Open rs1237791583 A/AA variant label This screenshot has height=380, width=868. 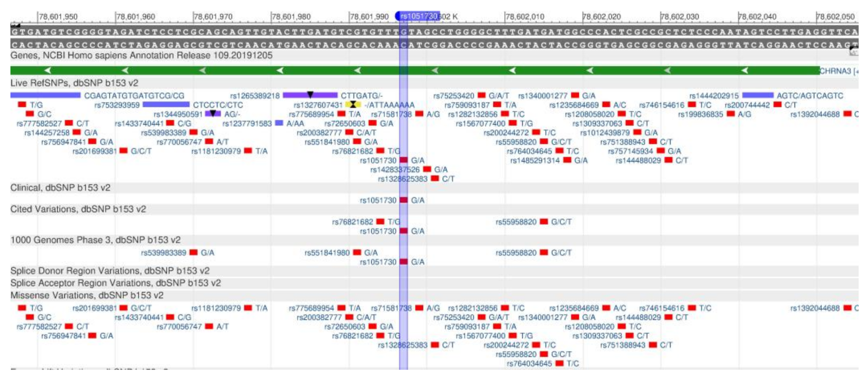[247, 124]
